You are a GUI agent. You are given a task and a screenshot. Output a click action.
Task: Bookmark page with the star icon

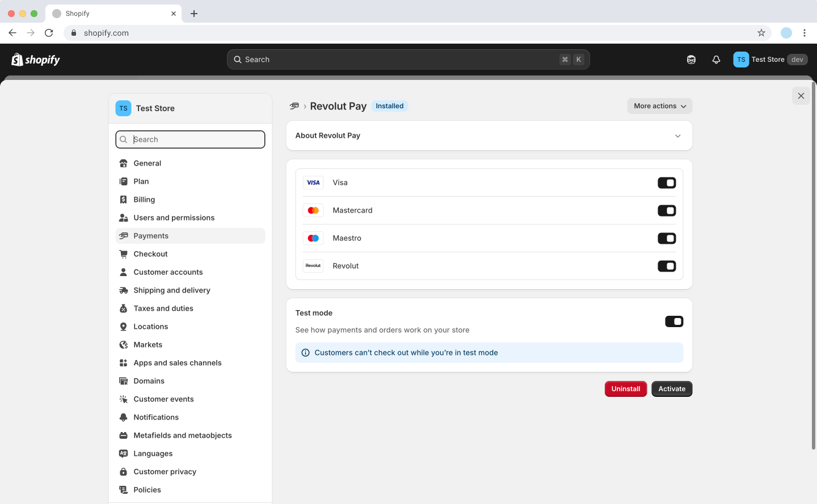[761, 33]
